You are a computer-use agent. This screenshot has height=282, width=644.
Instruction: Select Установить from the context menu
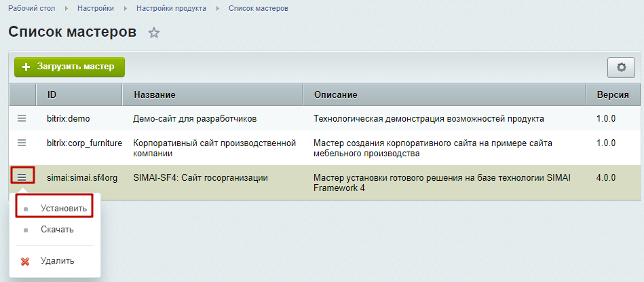pos(63,209)
